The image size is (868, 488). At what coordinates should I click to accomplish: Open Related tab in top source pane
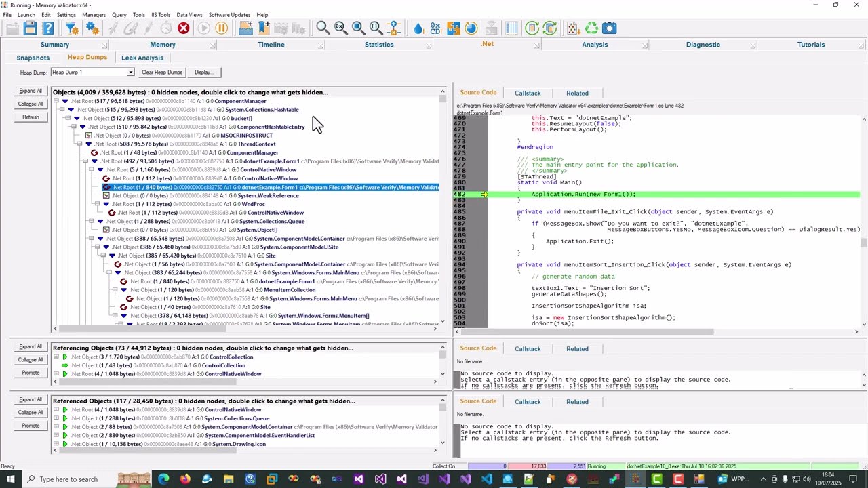(577, 93)
